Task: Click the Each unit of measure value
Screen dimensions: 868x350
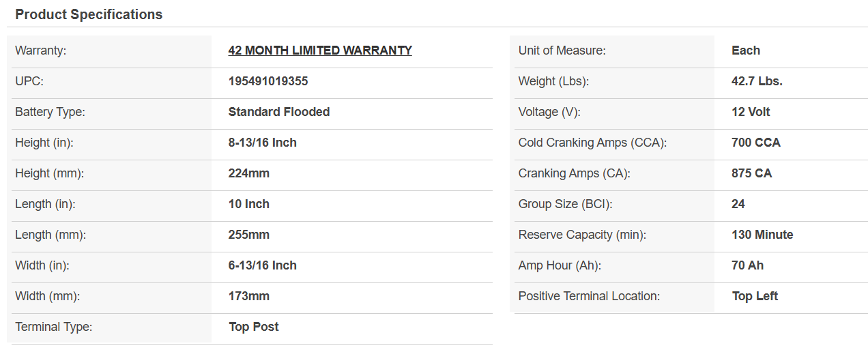Action: (x=746, y=50)
